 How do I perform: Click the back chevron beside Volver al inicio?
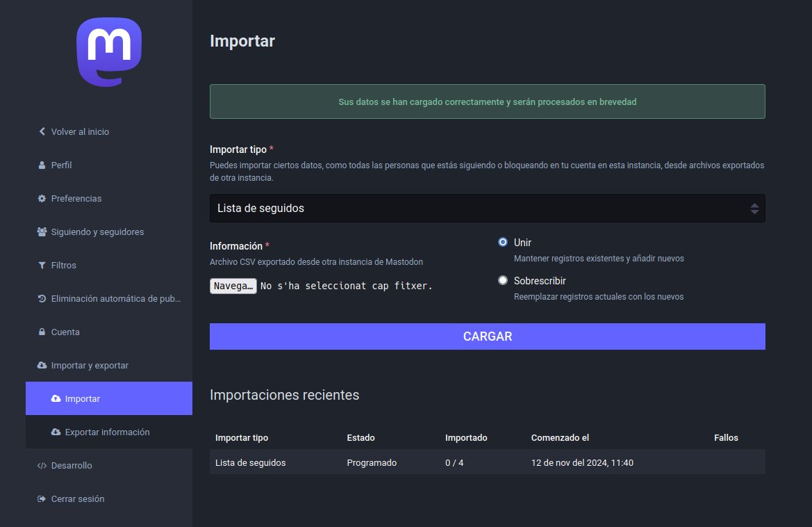pos(42,131)
